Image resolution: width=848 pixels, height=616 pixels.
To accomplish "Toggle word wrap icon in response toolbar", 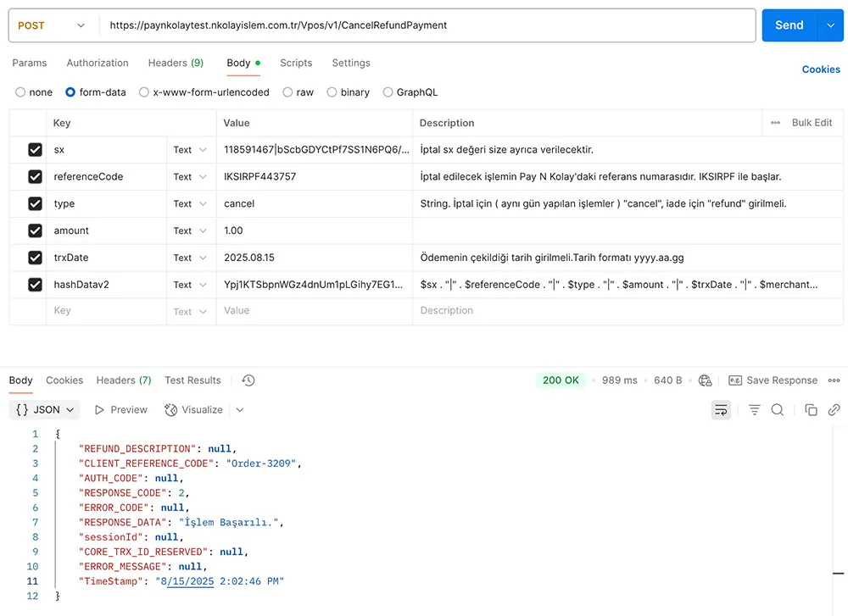I will point(721,410).
